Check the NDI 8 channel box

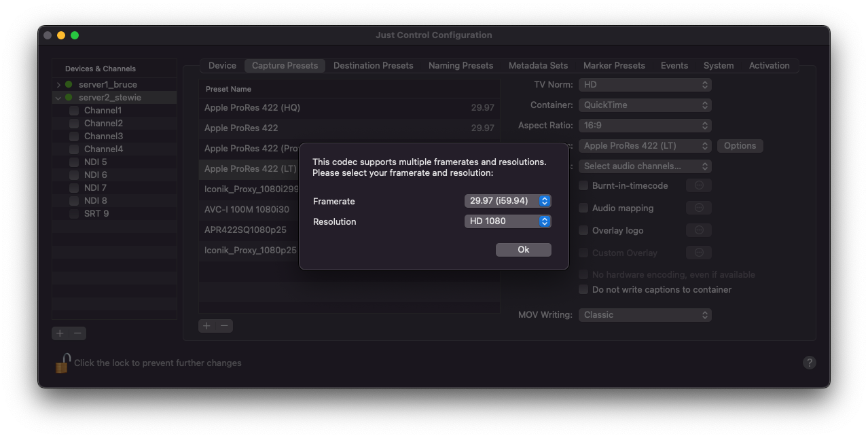click(x=74, y=201)
